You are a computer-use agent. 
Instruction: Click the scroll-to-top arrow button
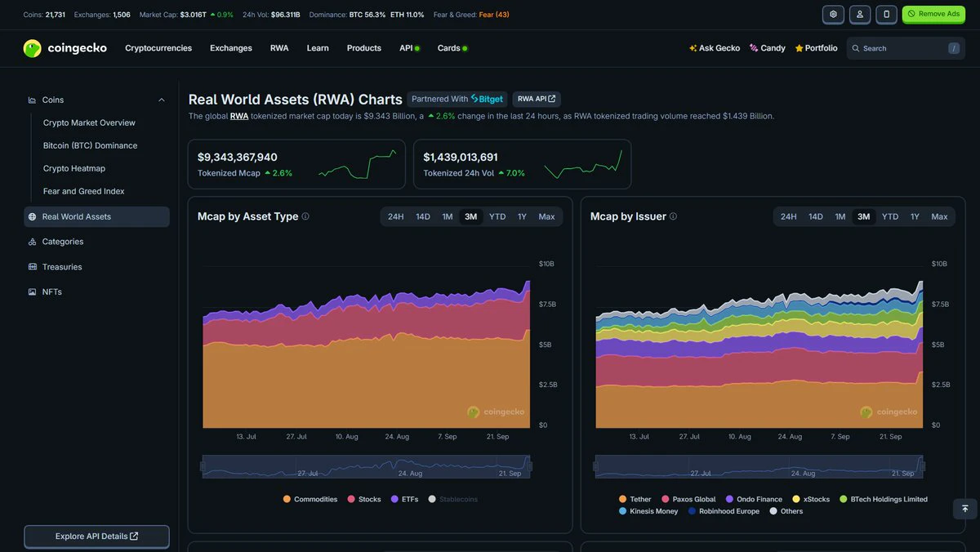(964, 509)
